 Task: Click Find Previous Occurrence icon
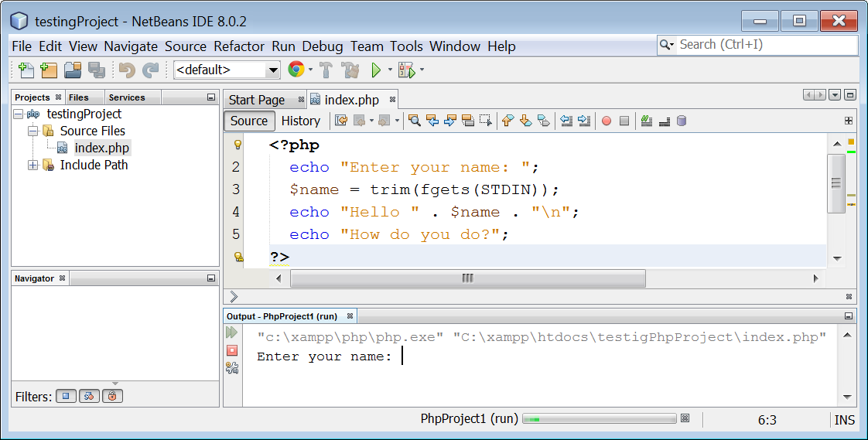[432, 121]
